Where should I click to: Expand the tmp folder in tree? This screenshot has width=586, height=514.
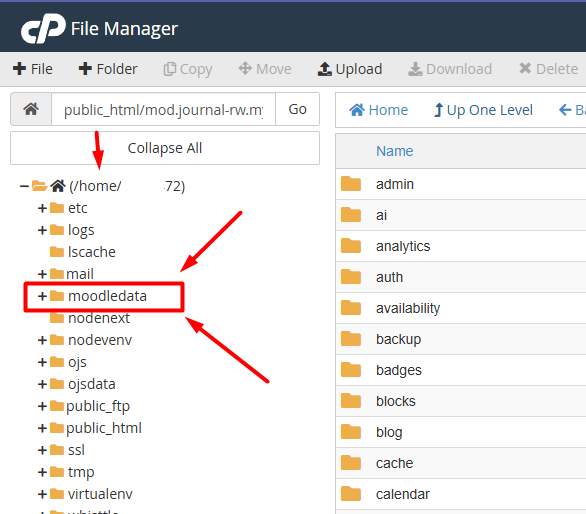[x=42, y=472]
